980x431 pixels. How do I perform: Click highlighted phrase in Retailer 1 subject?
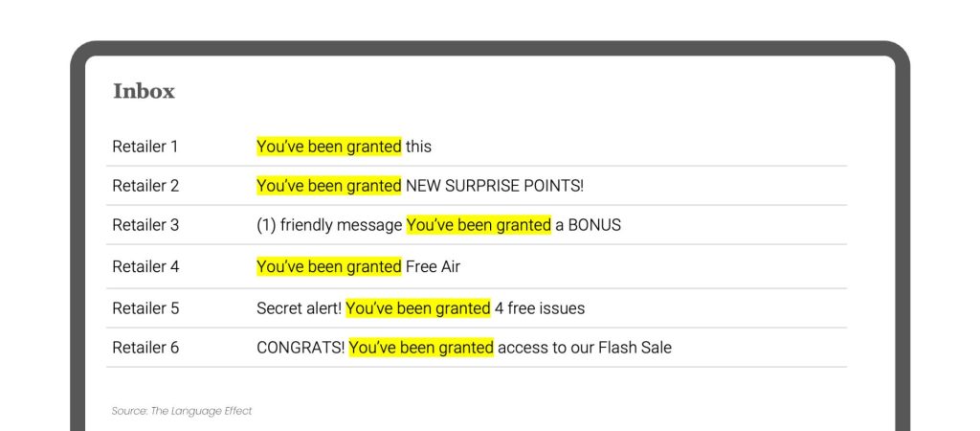click(x=329, y=147)
